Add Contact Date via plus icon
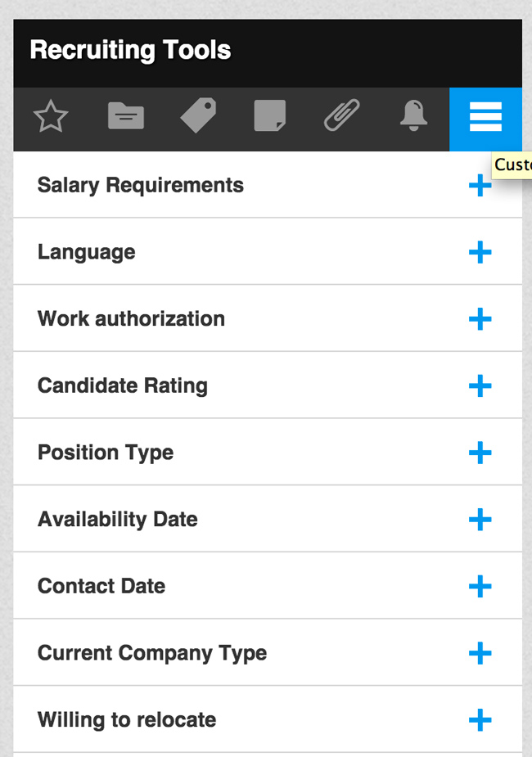 480,587
